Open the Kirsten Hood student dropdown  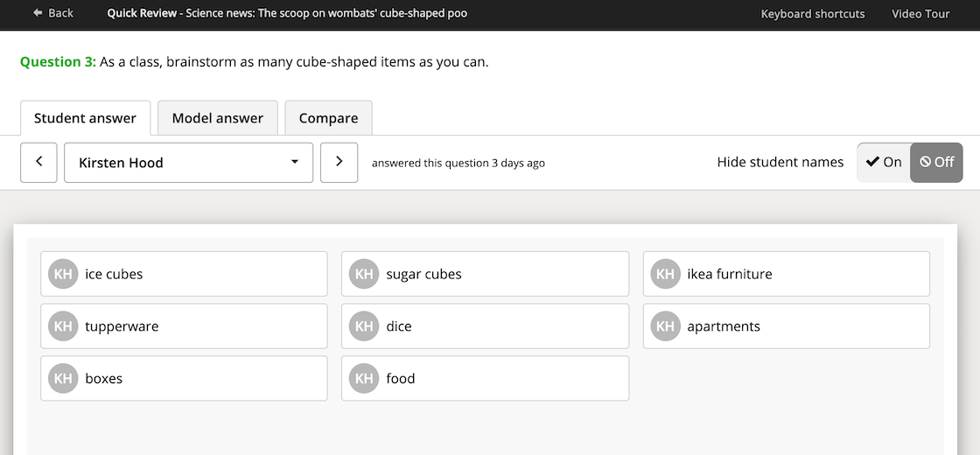pyautogui.click(x=189, y=163)
